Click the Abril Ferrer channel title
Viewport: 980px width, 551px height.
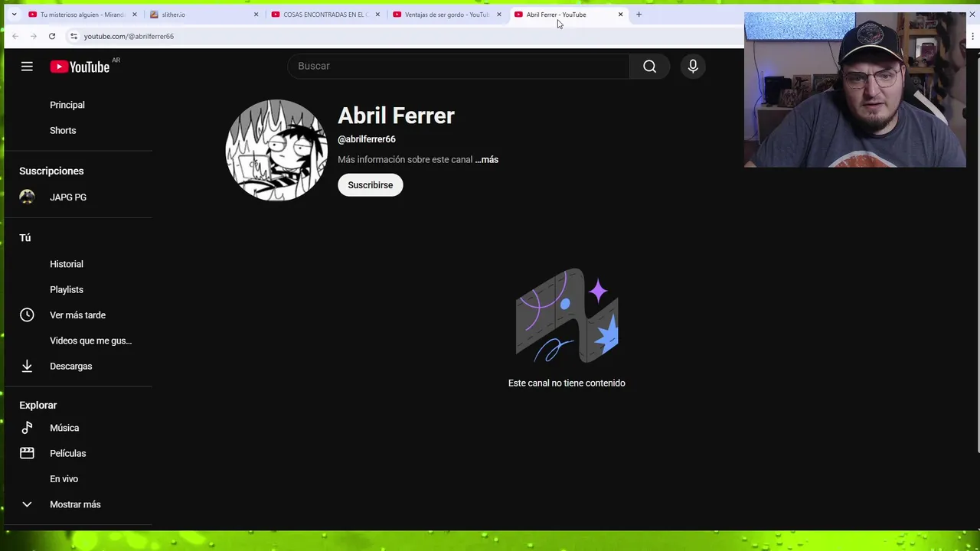[396, 116]
